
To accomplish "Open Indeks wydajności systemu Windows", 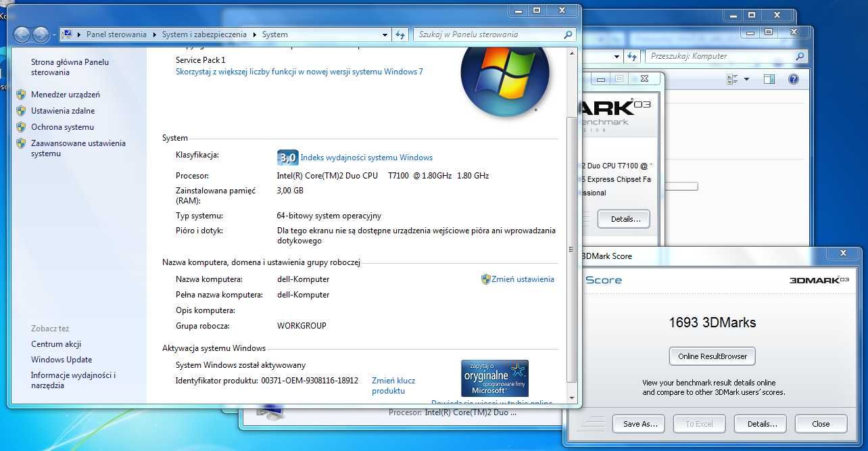I will (366, 158).
